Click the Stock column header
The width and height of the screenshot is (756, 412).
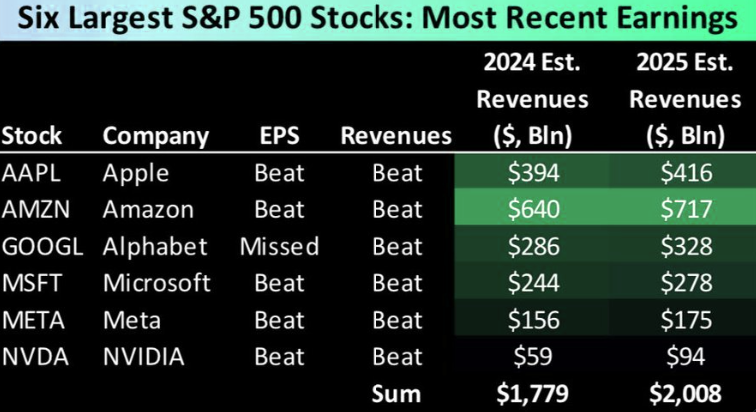32,136
